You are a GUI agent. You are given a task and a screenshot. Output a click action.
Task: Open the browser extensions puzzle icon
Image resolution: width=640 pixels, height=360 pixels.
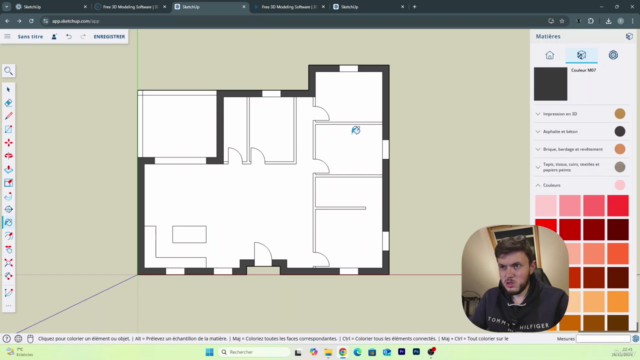click(x=591, y=21)
